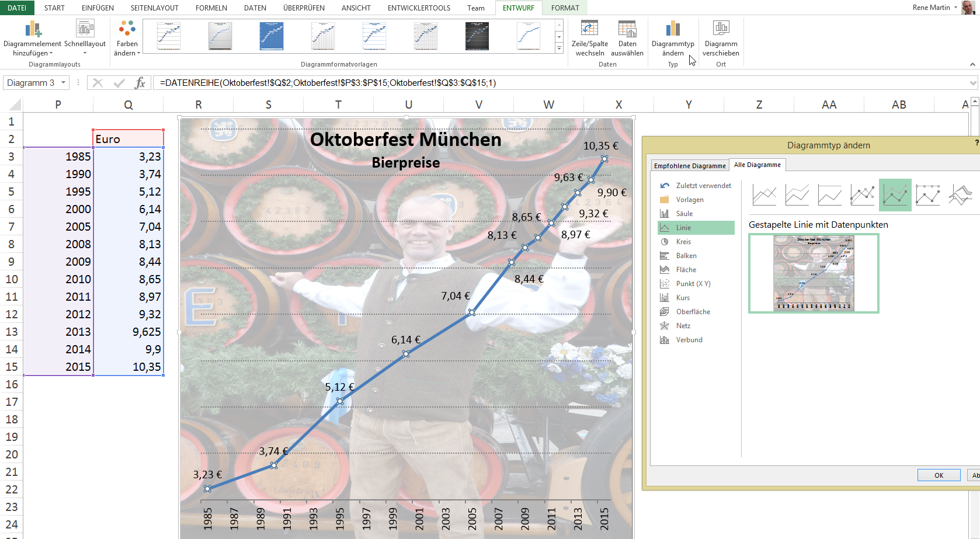Click OK in Diagrammtyp ändern dialog
The width and height of the screenshot is (980, 539).
(x=939, y=475)
